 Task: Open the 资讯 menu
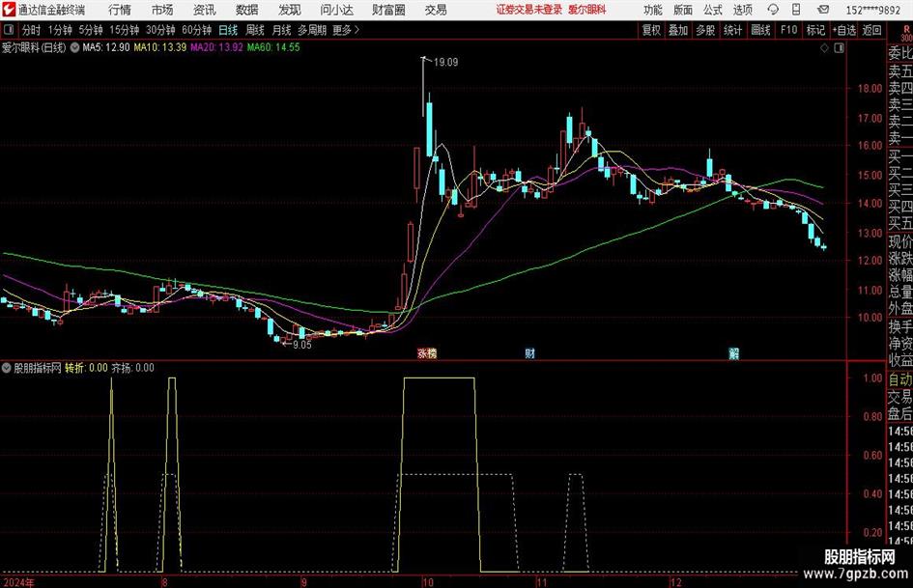pyautogui.click(x=205, y=10)
